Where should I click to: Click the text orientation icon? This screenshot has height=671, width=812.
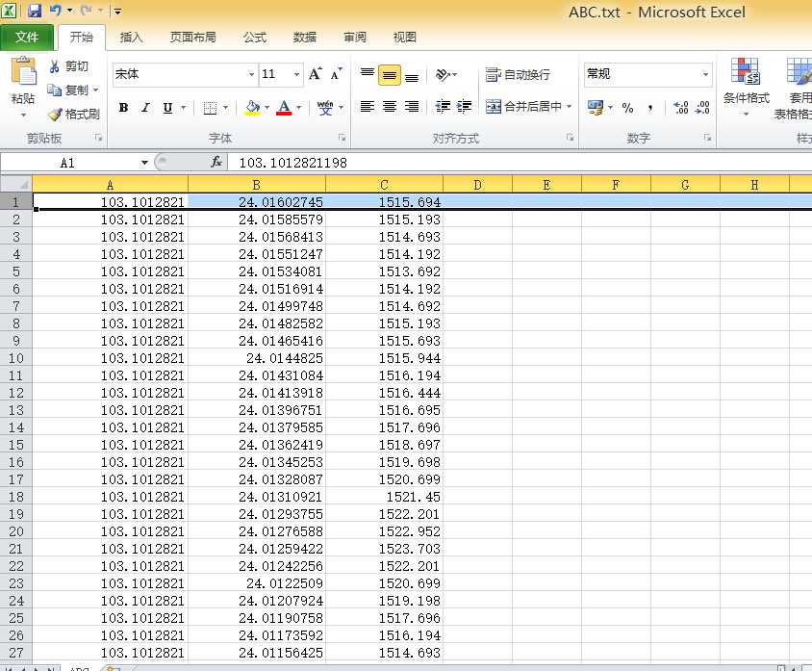443,75
